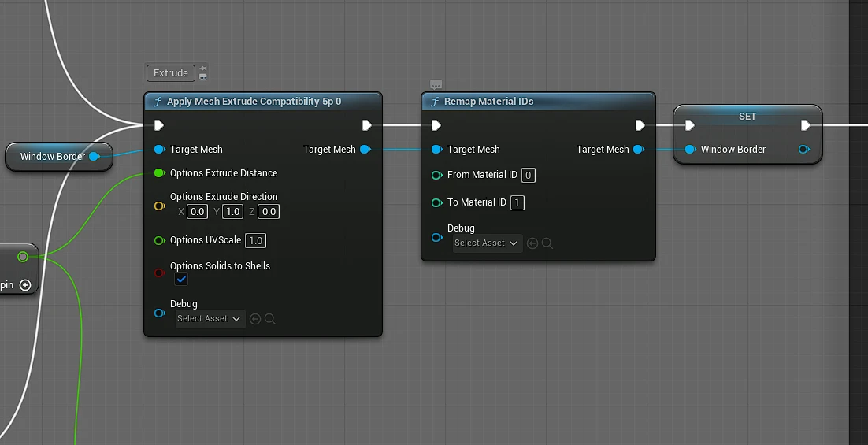Viewport: 868px width, 445px height.
Task: Select the Apply Mesh Extrude node title
Action: 254,102
